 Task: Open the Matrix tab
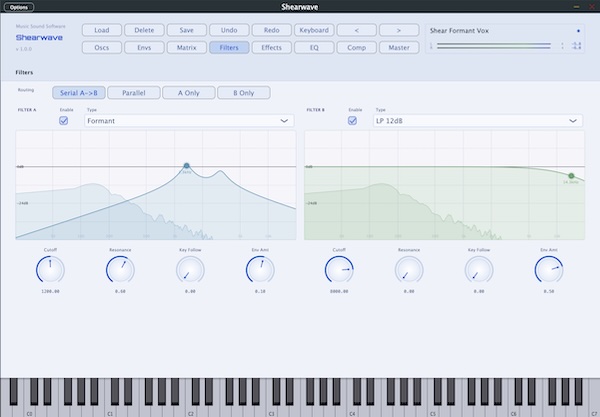pyautogui.click(x=187, y=47)
